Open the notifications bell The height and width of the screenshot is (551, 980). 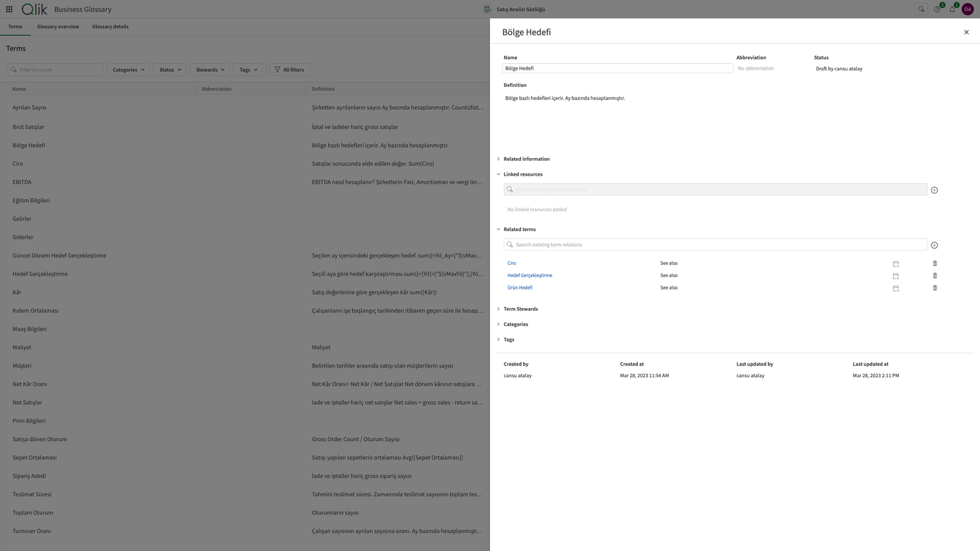(x=952, y=9)
